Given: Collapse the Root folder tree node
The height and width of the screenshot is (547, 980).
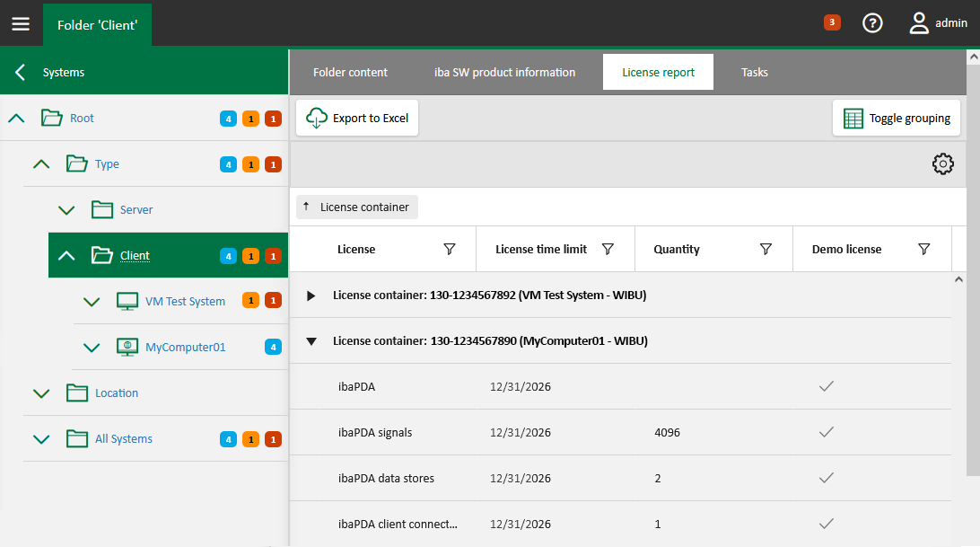Looking at the screenshot, I should (16, 119).
